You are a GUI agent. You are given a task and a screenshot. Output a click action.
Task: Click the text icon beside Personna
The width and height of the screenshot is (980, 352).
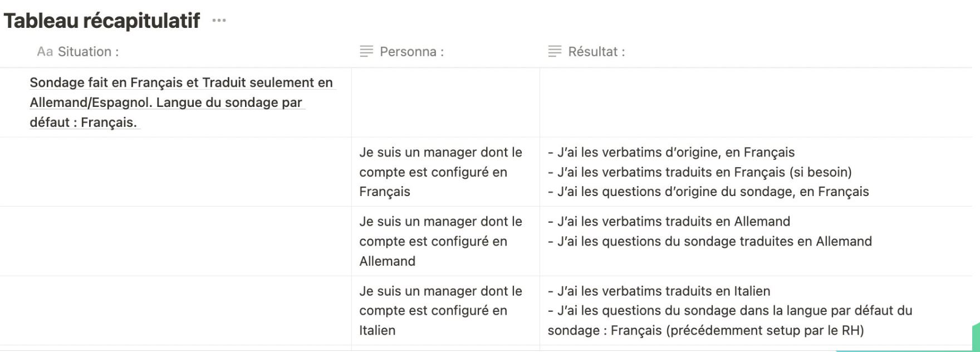[x=366, y=52]
